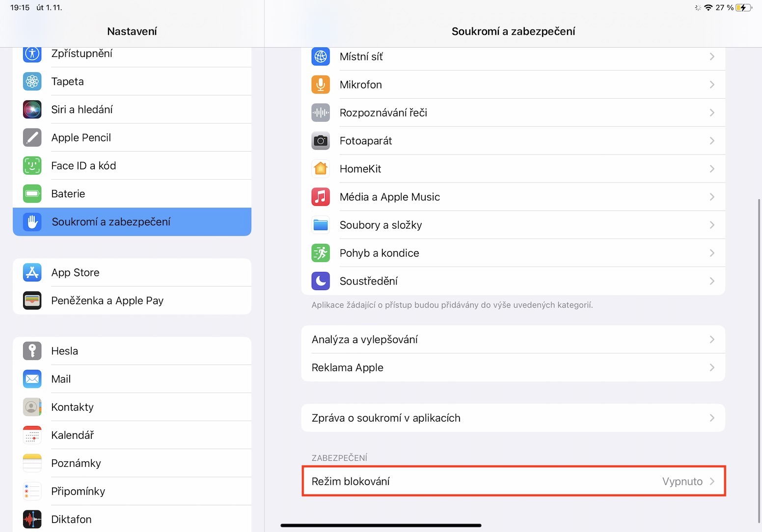Tap the battery indicator in status bar

[x=743, y=7]
